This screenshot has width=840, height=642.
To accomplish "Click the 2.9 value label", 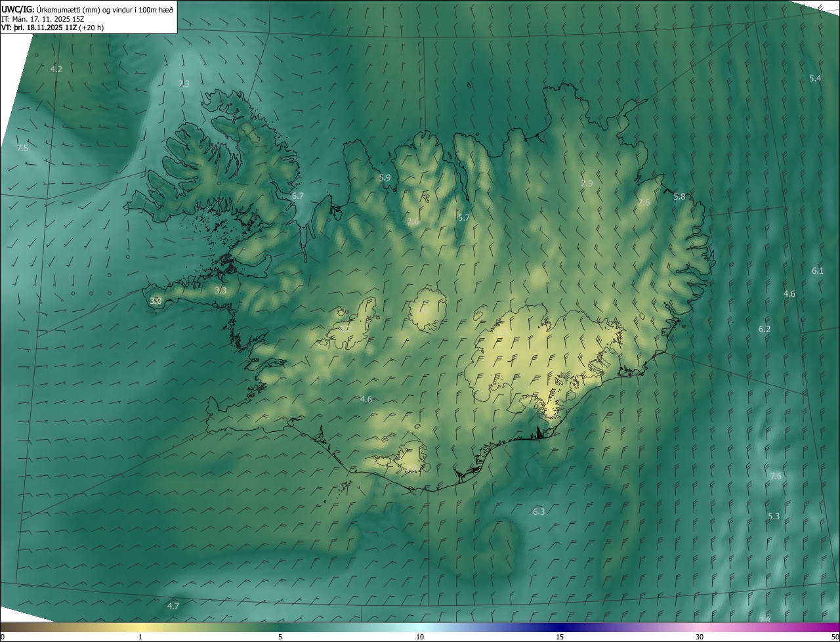I will coord(587,183).
